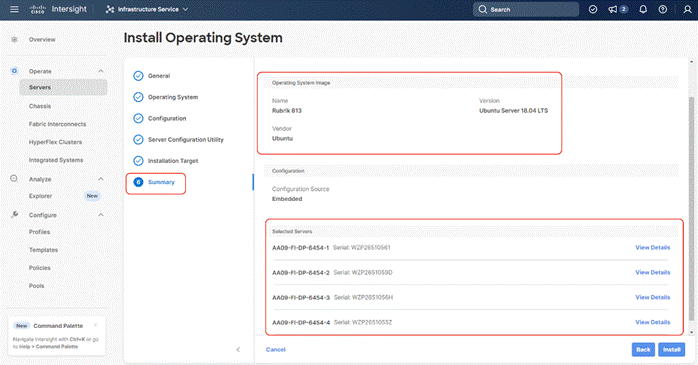Viewport: 698px width, 365px height.
Task: Click the Back button
Action: tap(643, 349)
